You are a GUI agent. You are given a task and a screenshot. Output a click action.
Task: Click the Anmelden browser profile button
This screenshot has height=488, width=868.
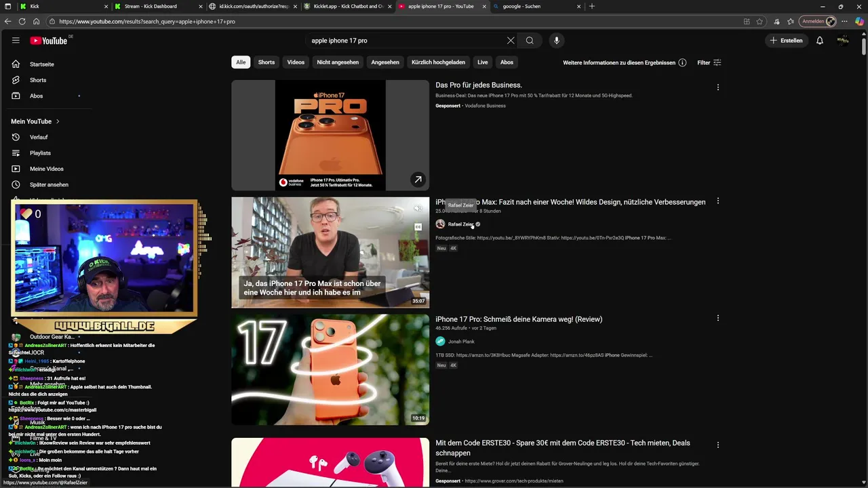(x=818, y=22)
